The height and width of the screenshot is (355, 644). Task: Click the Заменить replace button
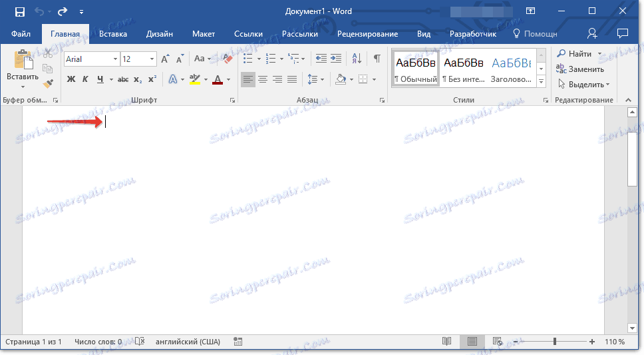pyautogui.click(x=580, y=69)
